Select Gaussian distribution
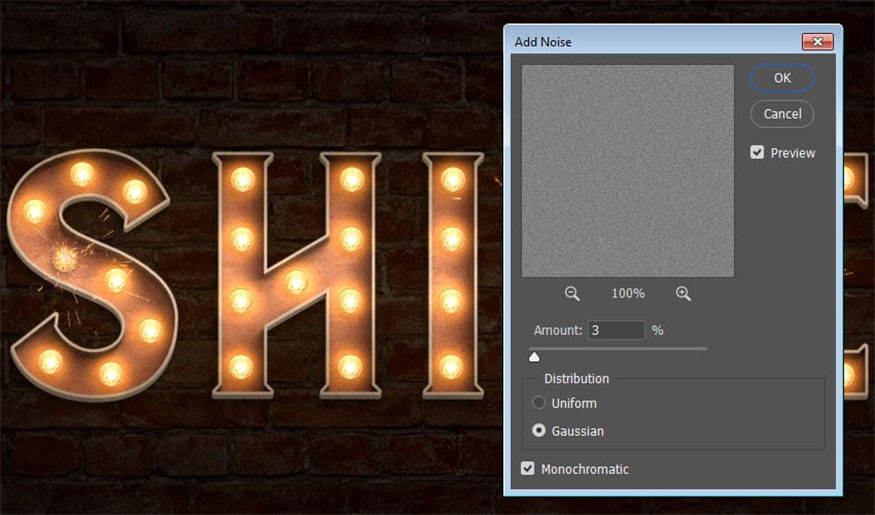The width and height of the screenshot is (875, 515). pos(539,431)
